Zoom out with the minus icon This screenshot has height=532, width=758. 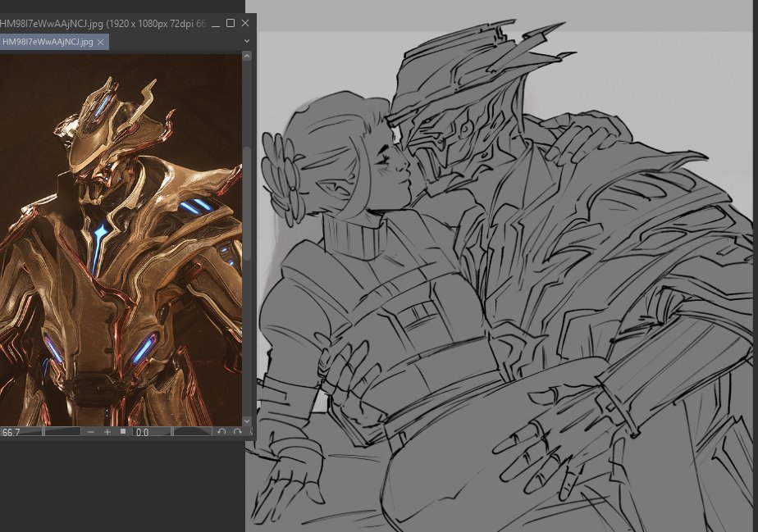point(90,432)
